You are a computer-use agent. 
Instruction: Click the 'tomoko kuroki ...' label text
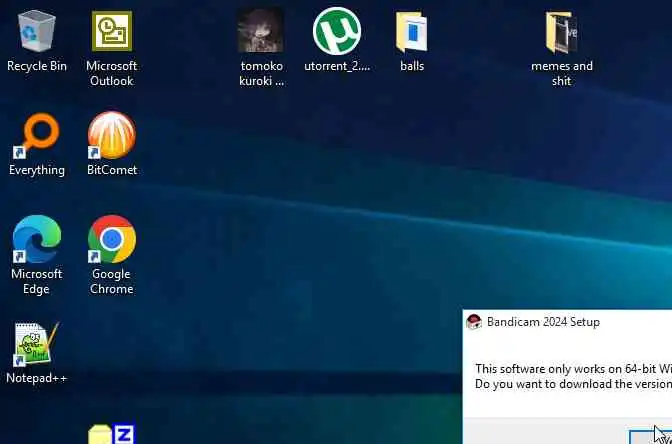point(261,73)
